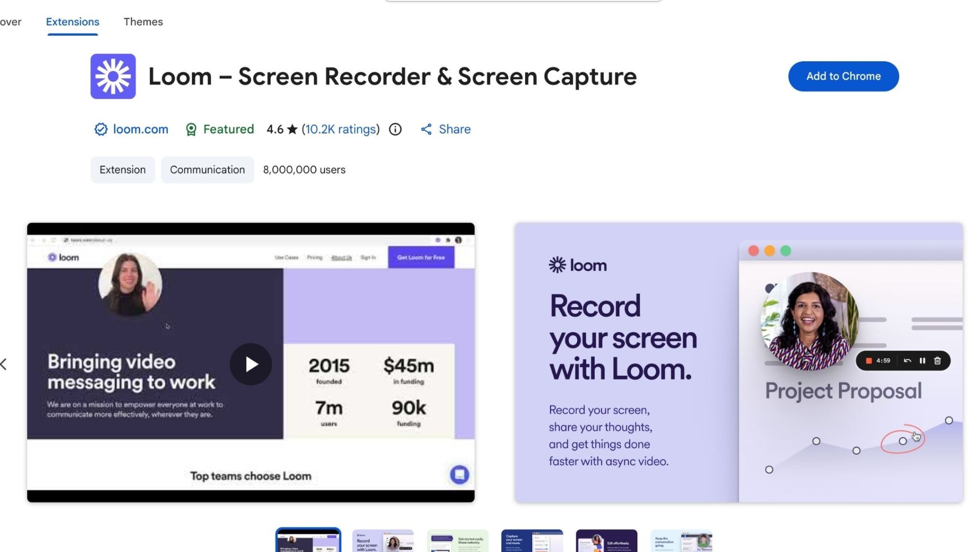Click the Loom extension logo icon

click(113, 76)
